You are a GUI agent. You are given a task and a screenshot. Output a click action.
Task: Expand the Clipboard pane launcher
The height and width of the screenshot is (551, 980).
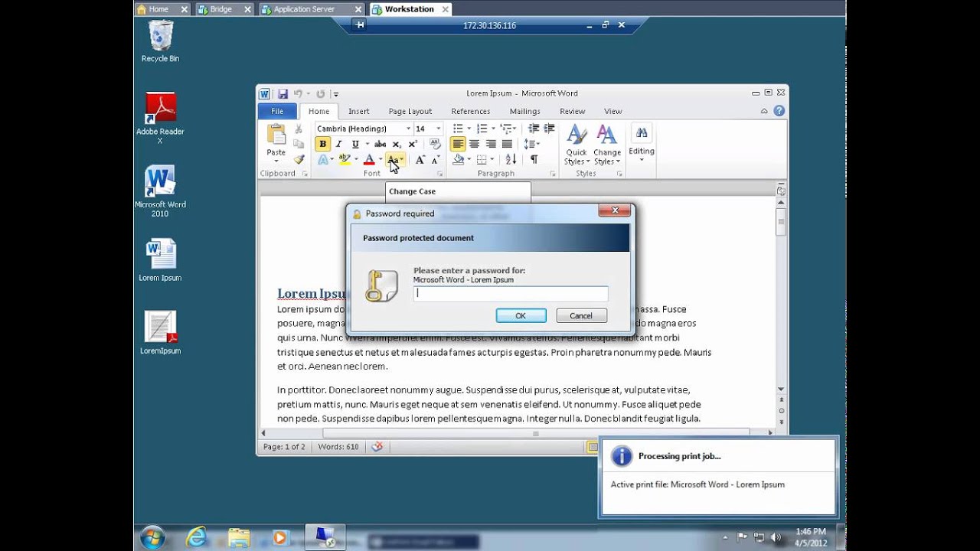tap(305, 174)
